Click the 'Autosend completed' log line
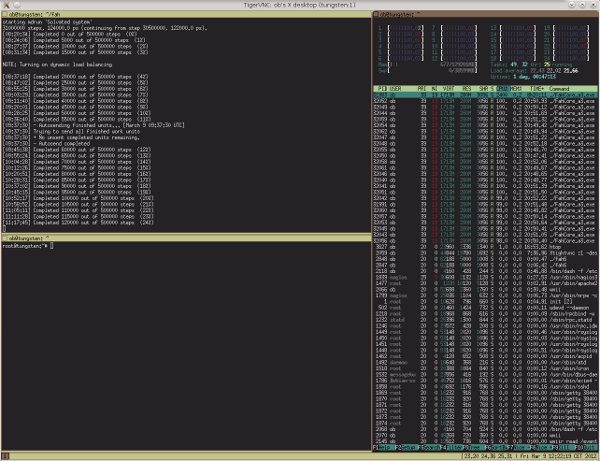The width and height of the screenshot is (600, 461). point(46,143)
